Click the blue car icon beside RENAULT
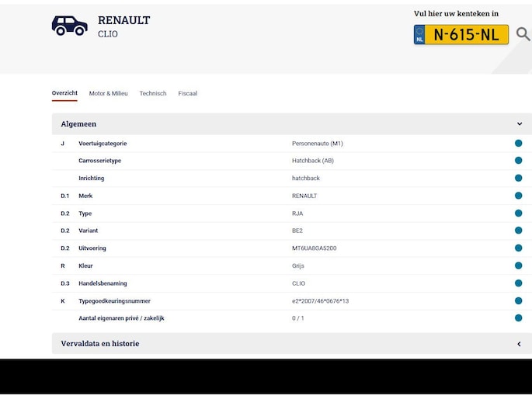Image resolution: width=532 pixels, height=399 pixels. [69, 26]
